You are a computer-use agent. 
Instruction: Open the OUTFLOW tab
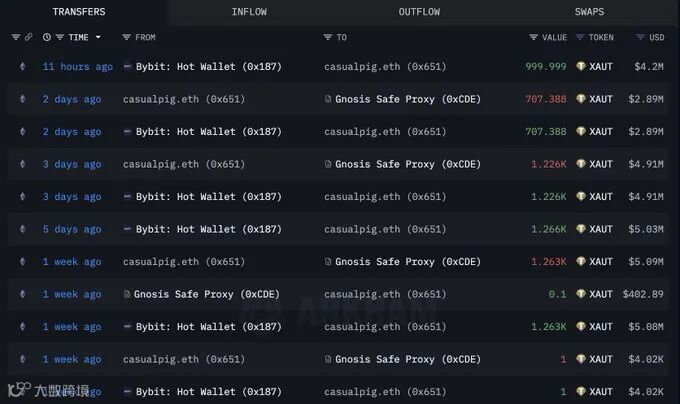(419, 12)
